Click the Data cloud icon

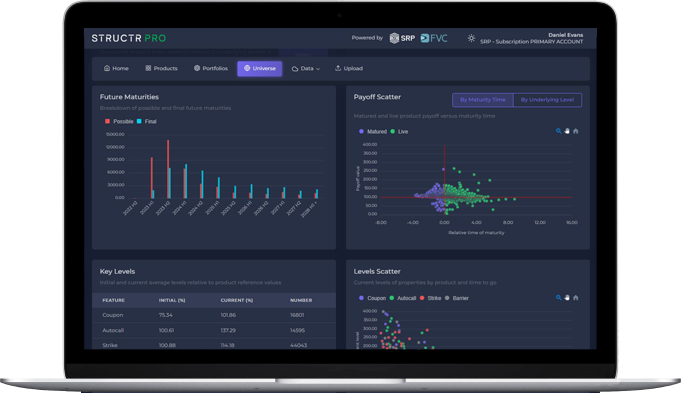[x=295, y=69]
